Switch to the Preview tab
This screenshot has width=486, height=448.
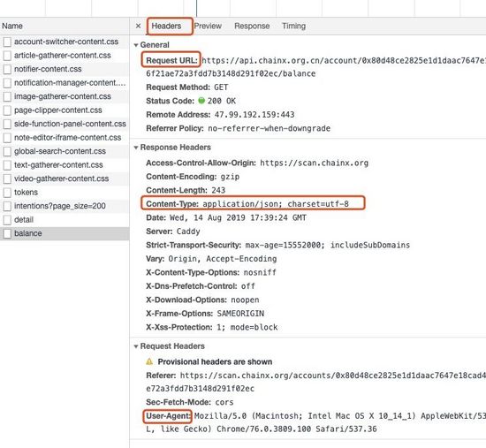tap(208, 26)
